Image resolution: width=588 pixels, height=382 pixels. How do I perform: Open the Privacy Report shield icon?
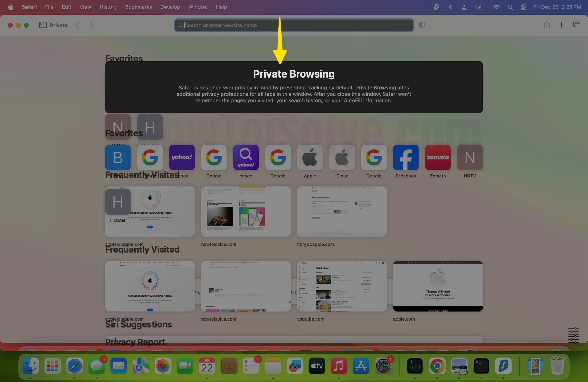point(422,25)
